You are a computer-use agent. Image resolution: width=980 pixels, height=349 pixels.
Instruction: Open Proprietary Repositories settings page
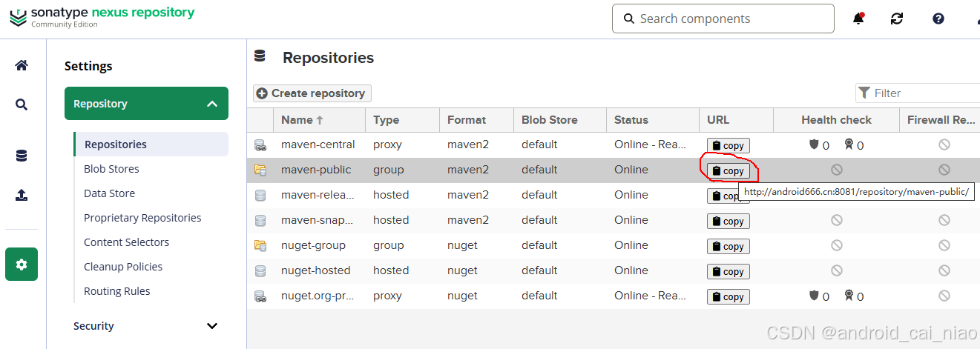142,218
